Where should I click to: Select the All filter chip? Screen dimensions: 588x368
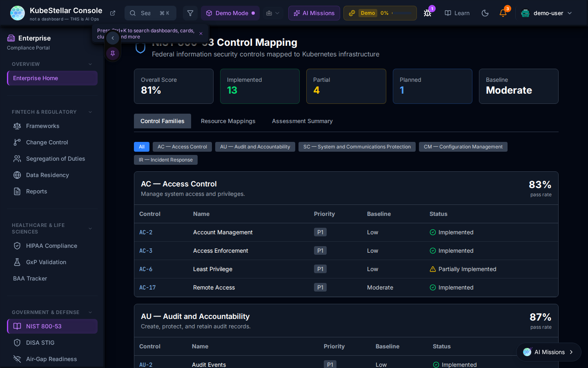point(142,147)
